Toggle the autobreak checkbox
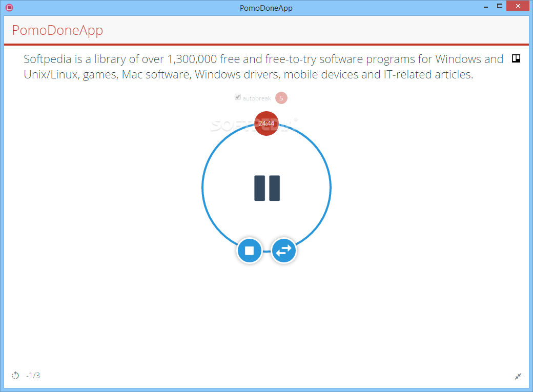533x392 pixels. tap(238, 97)
